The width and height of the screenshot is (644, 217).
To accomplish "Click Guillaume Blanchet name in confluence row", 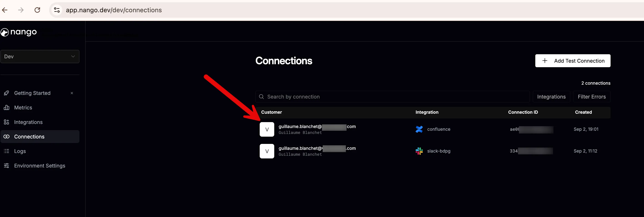I will point(300,132).
